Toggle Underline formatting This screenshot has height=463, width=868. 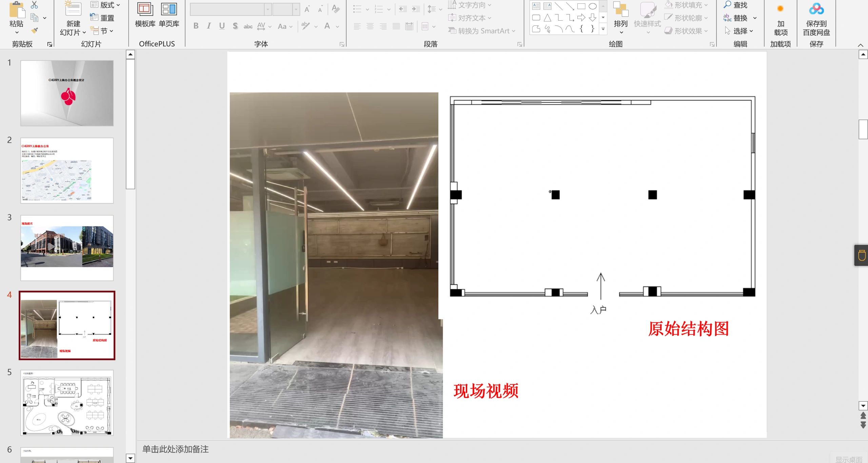click(x=222, y=26)
